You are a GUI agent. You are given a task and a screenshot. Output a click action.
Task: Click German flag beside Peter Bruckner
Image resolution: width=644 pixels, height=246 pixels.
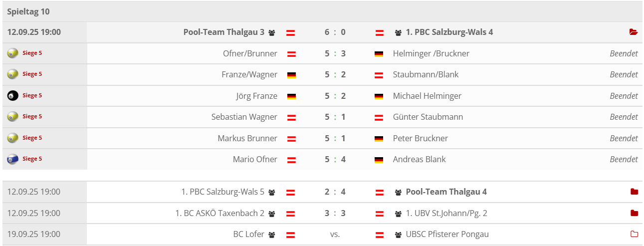click(379, 139)
